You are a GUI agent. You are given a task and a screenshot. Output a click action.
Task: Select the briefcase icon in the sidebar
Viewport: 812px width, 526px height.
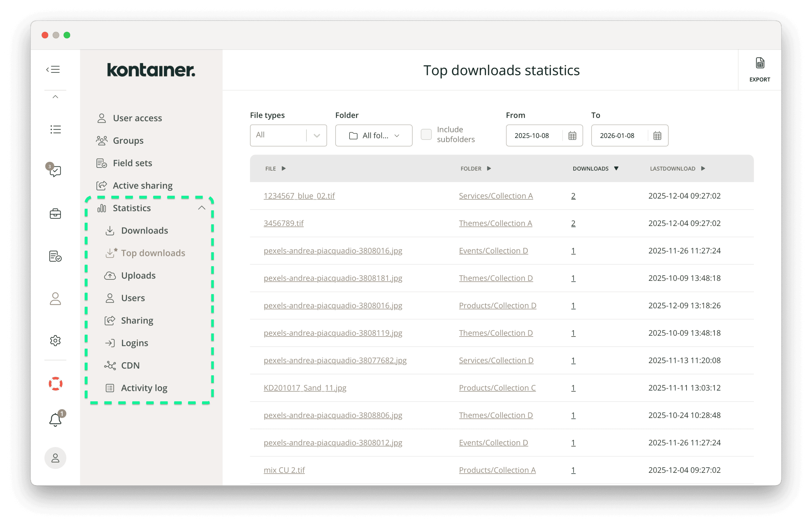55,214
